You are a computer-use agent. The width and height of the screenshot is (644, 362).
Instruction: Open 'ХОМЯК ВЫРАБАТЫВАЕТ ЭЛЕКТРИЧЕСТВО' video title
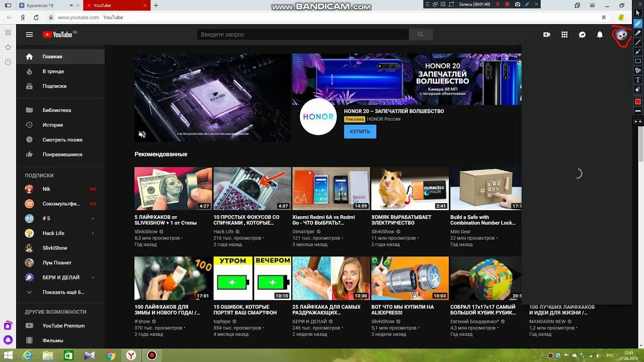click(x=401, y=220)
